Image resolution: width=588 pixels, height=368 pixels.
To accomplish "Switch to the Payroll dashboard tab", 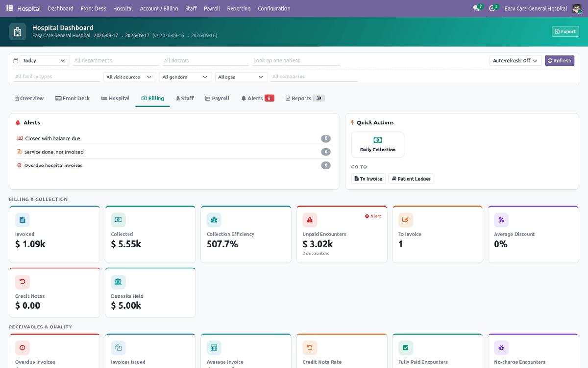I will tap(217, 98).
